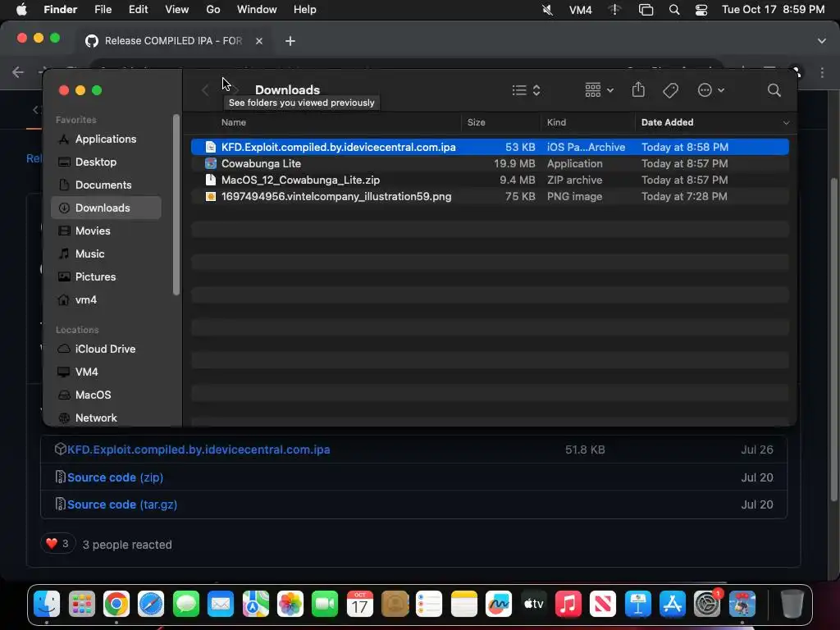
Task: Open a new Chrome tab
Action: tap(290, 41)
